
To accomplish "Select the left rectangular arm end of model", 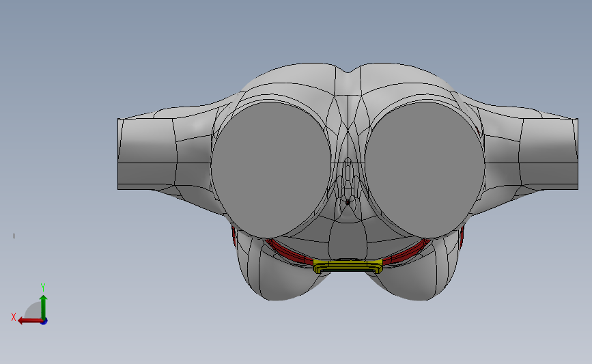I will click(147, 154).
